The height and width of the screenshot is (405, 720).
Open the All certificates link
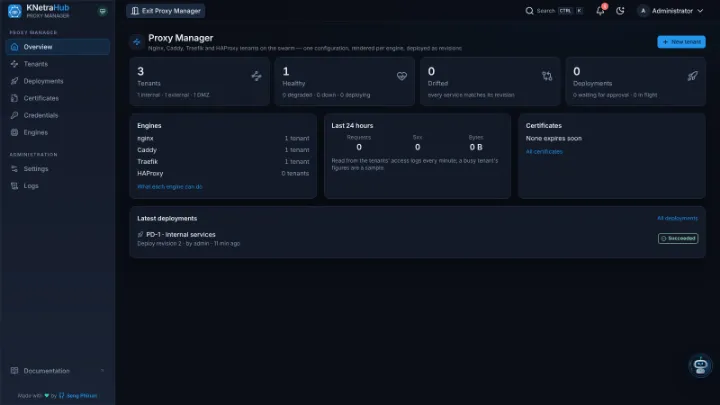[544, 152]
